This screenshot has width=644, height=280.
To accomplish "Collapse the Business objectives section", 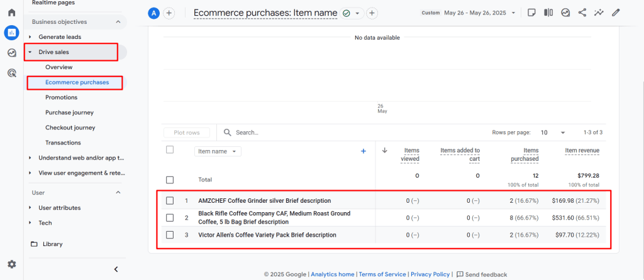I will click(x=118, y=22).
